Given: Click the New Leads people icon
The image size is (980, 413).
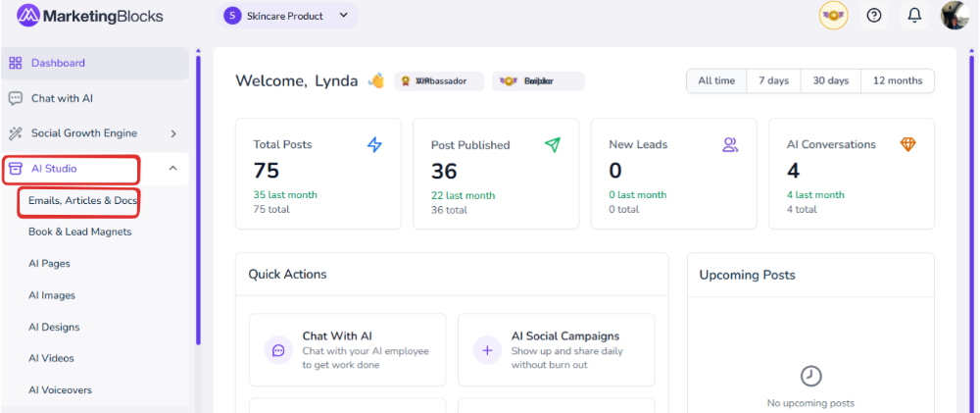Looking at the screenshot, I should point(730,145).
